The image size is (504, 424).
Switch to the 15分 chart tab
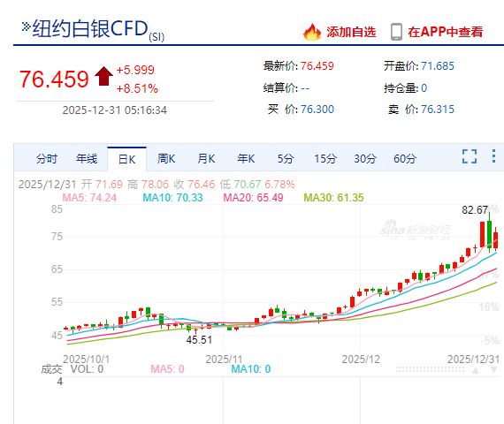tap(325, 159)
